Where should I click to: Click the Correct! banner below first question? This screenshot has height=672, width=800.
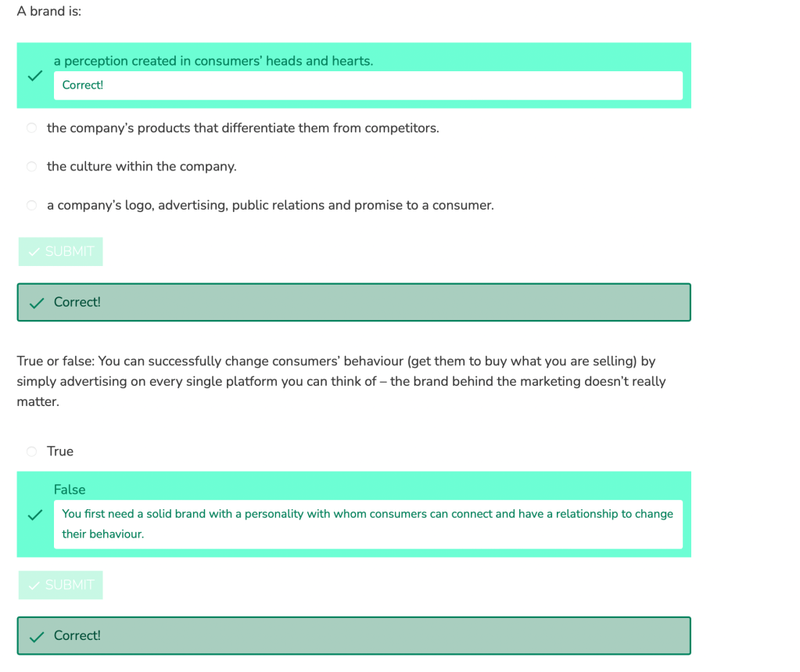click(x=353, y=302)
